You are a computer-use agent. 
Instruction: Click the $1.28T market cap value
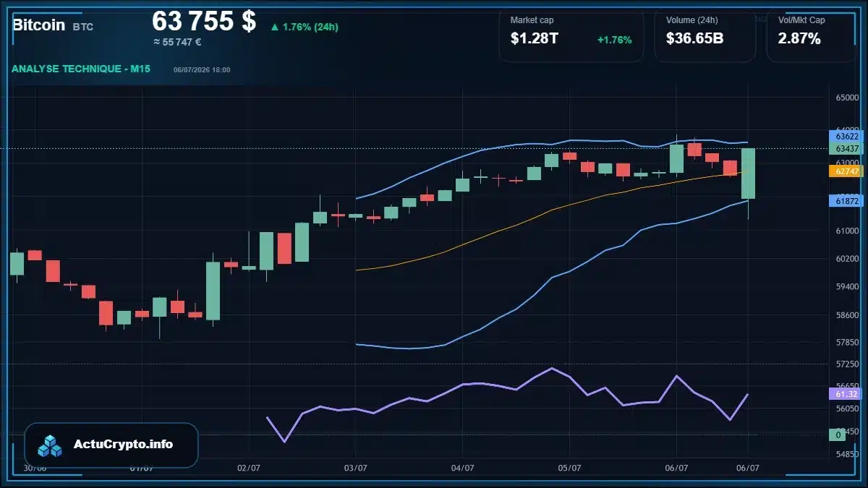(x=535, y=39)
